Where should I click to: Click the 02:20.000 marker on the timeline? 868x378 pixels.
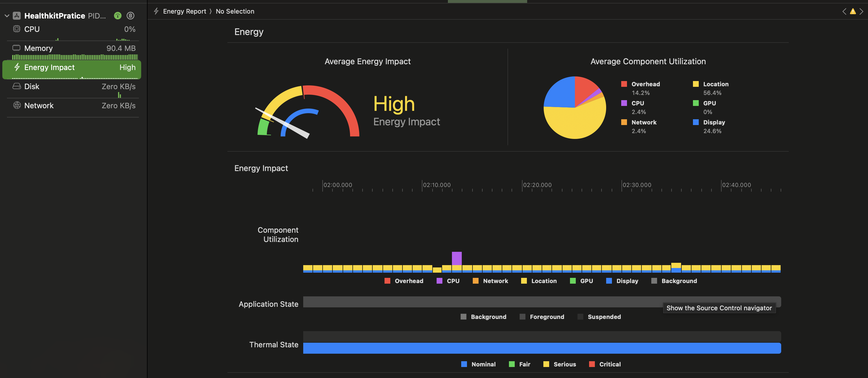coord(537,185)
